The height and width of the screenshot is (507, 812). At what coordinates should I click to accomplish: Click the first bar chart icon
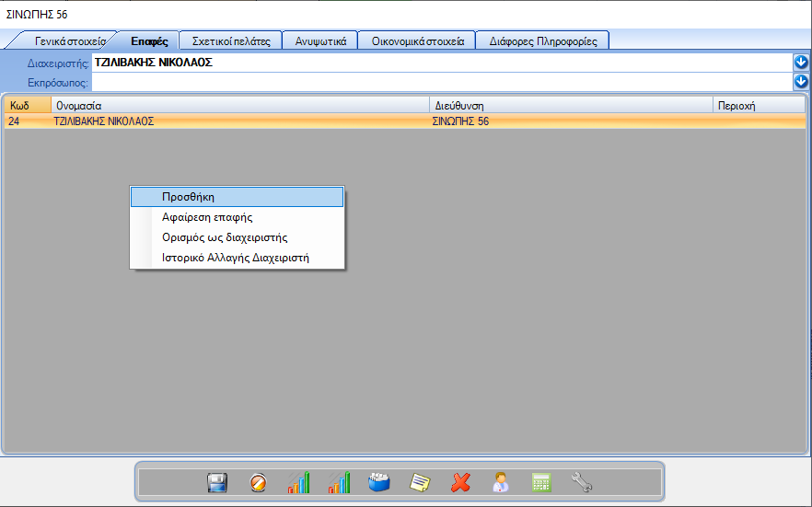pyautogui.click(x=298, y=482)
